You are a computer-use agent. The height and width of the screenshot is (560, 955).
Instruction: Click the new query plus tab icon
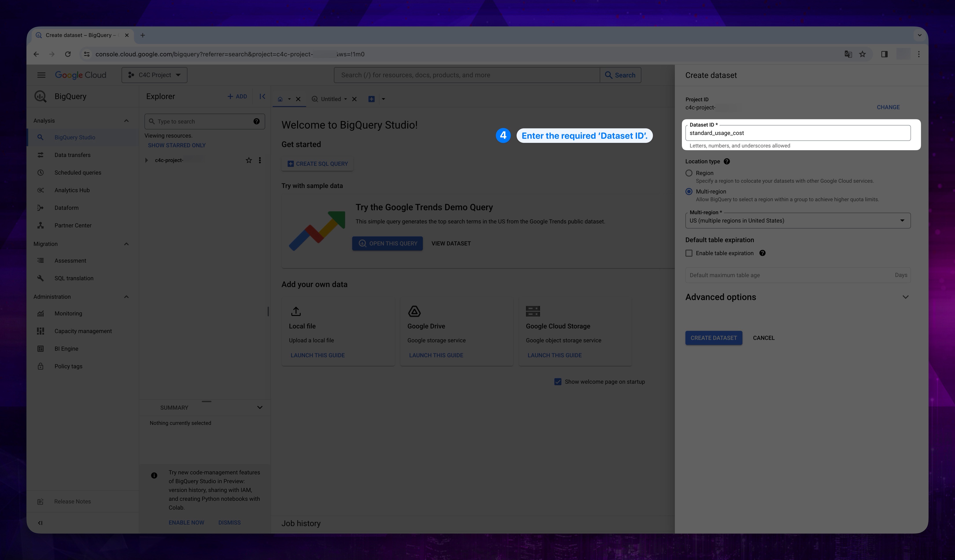[371, 99]
